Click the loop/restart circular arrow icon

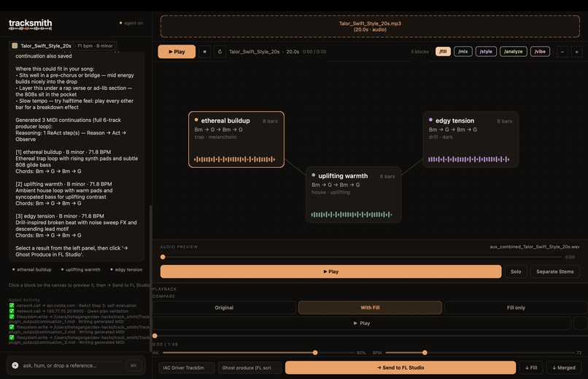coord(220,52)
